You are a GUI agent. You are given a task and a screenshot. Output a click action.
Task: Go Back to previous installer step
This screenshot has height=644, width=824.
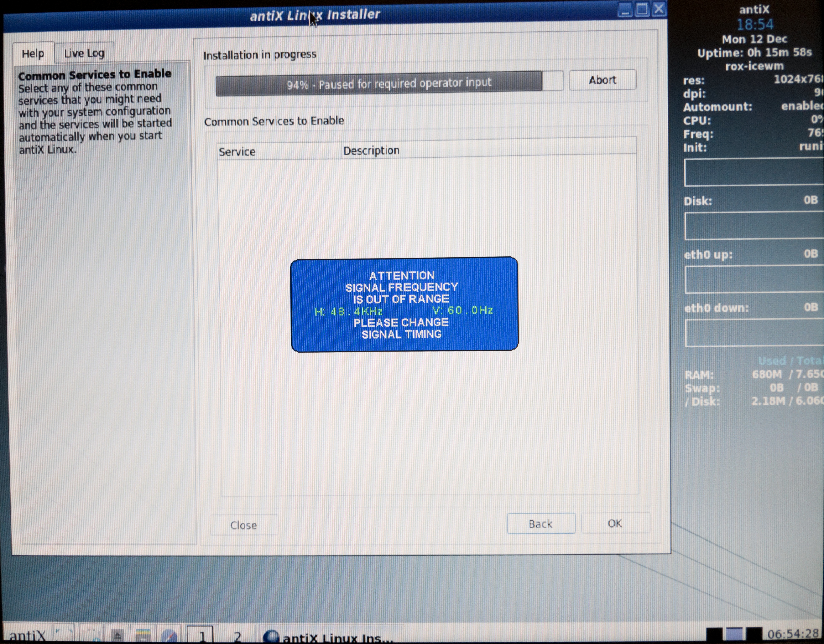point(540,524)
